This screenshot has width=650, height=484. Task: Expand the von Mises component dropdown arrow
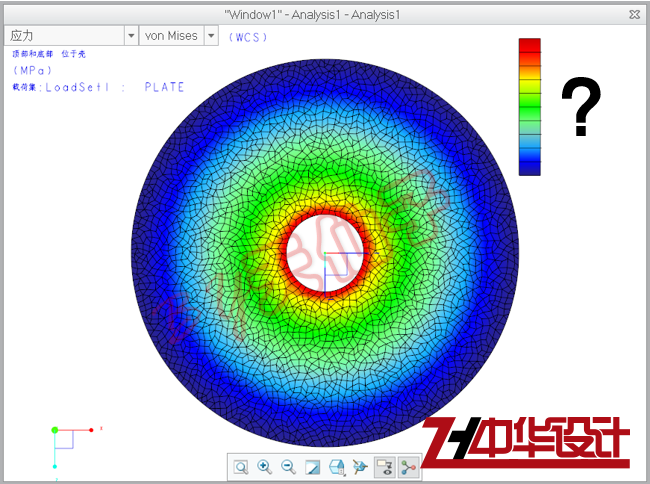pyautogui.click(x=210, y=36)
